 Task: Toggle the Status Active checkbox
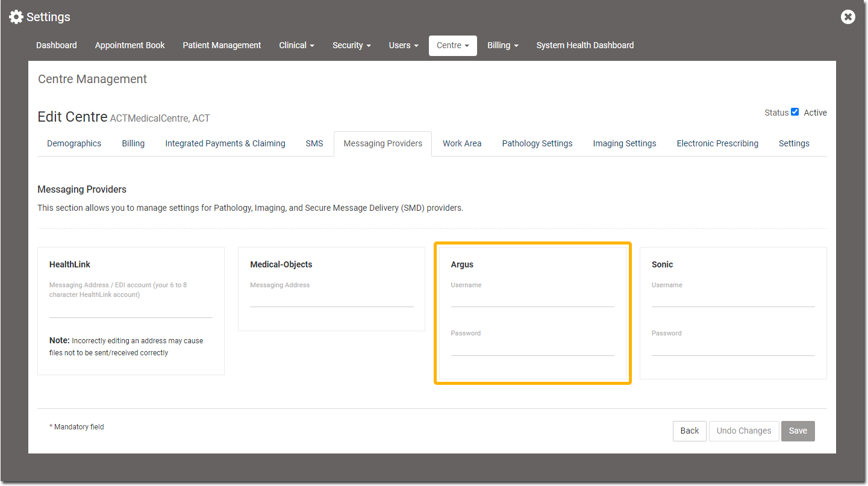(795, 112)
